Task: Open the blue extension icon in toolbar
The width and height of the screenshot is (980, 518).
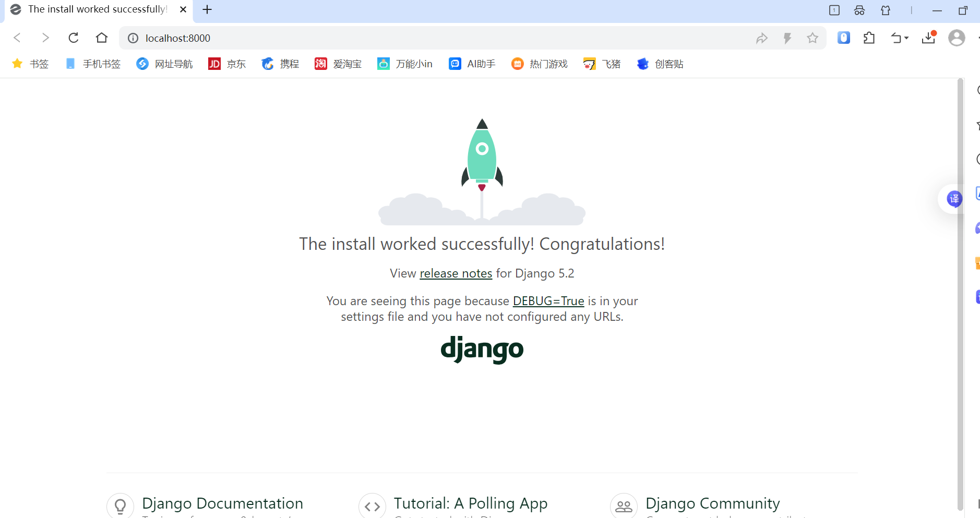Action: (844, 38)
